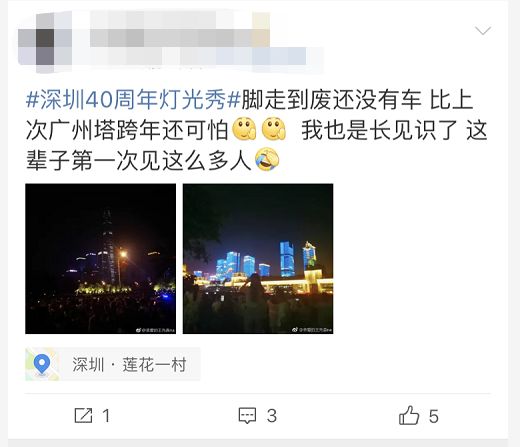The height and width of the screenshot is (447, 520).
Task: Open the dark skyscraper night photo
Action: [101, 259]
